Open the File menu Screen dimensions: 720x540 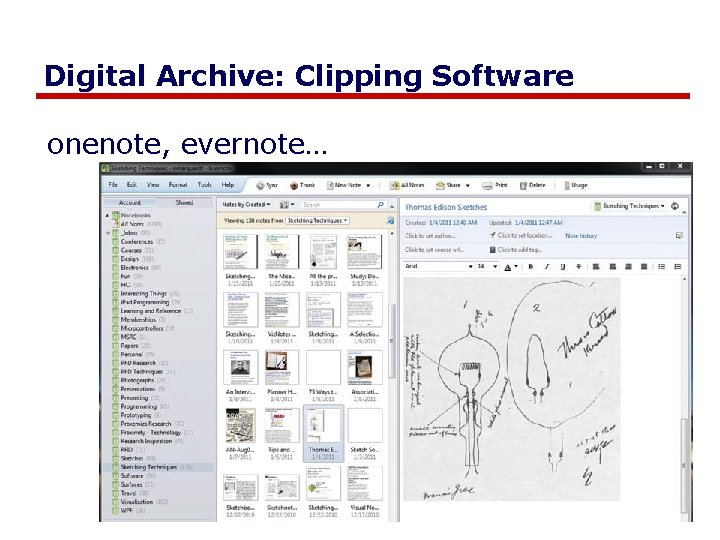pyautogui.click(x=113, y=185)
